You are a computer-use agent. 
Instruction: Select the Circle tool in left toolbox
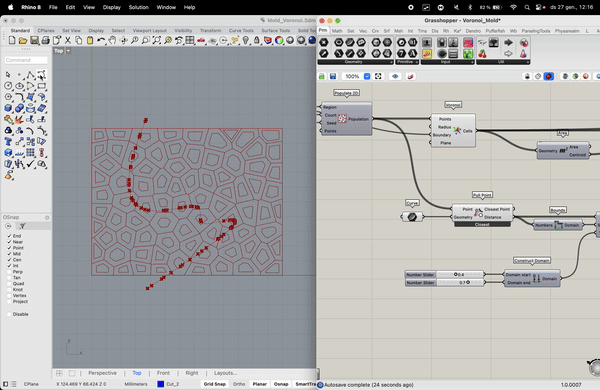coord(8,86)
